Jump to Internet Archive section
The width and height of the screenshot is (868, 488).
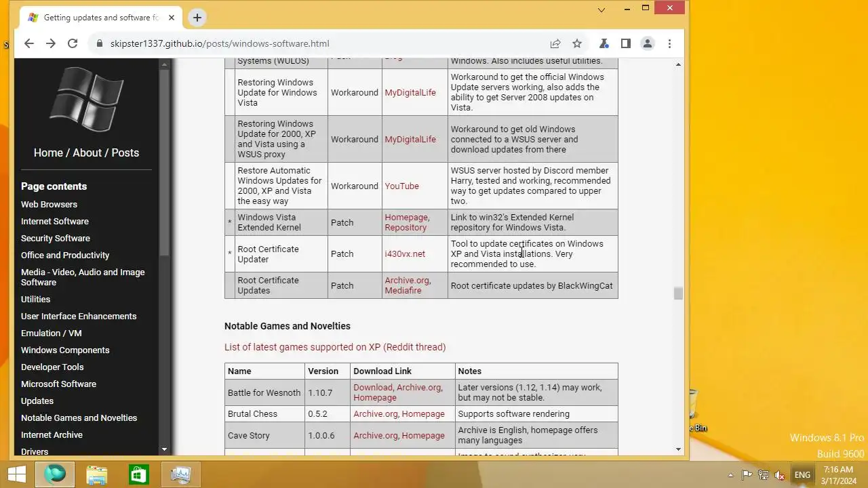(52, 434)
